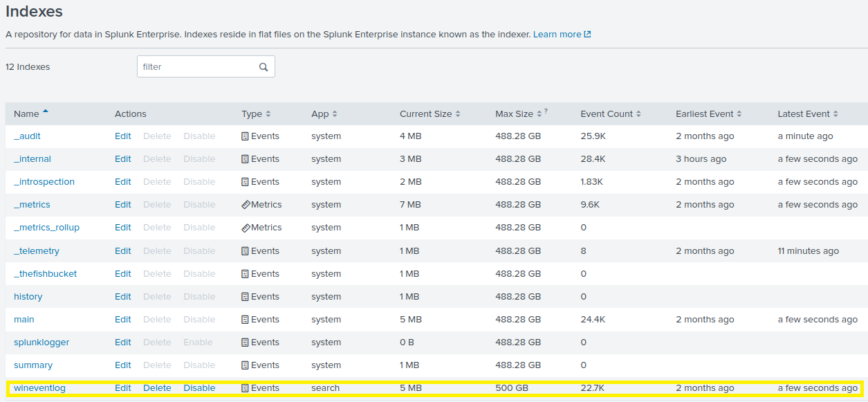Sort indexes by App column
The height and width of the screenshot is (402, 868).
pyautogui.click(x=324, y=114)
